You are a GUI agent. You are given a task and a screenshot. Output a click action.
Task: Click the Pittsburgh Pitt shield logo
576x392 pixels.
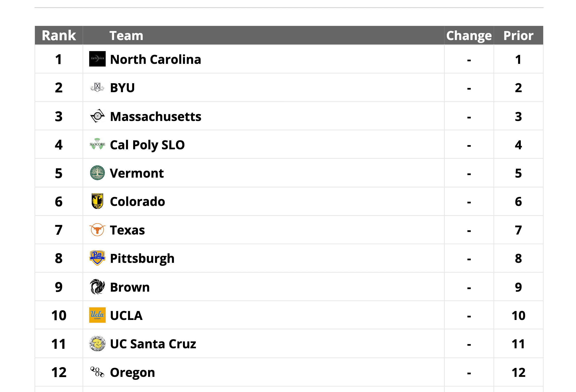pyautogui.click(x=97, y=258)
